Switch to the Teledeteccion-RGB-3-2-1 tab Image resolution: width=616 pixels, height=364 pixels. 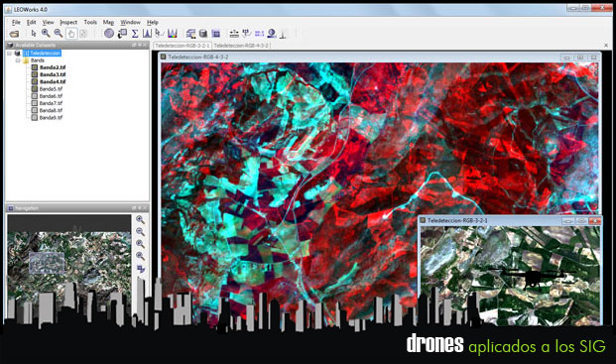[x=183, y=46]
